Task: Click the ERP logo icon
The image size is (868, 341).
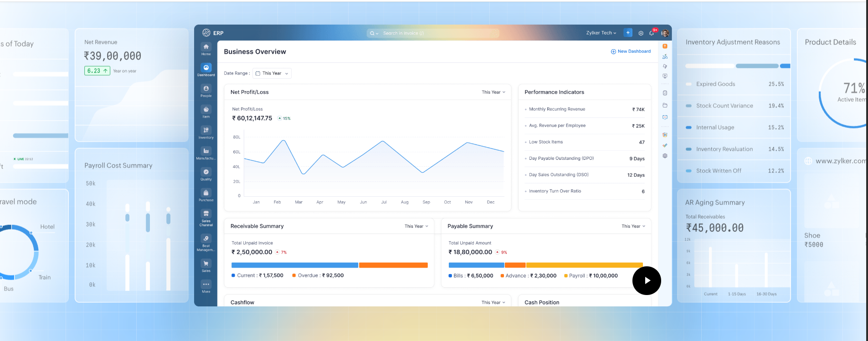Action: (x=206, y=33)
